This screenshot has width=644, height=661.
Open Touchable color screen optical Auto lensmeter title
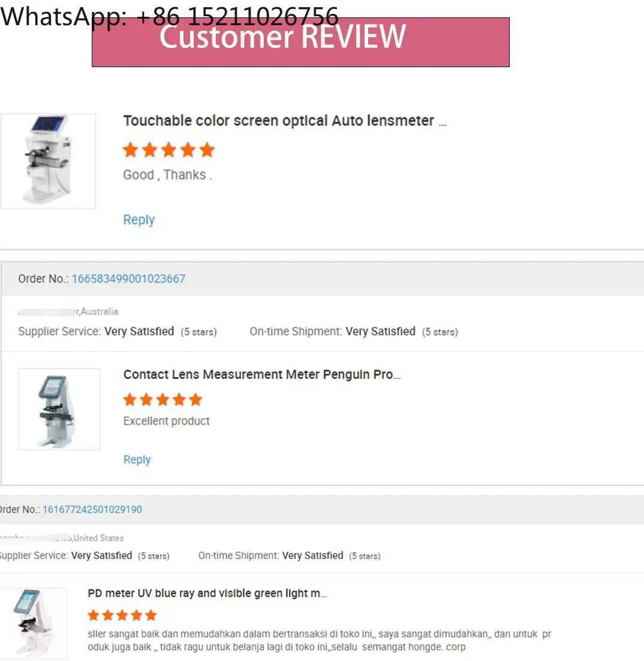[285, 121]
